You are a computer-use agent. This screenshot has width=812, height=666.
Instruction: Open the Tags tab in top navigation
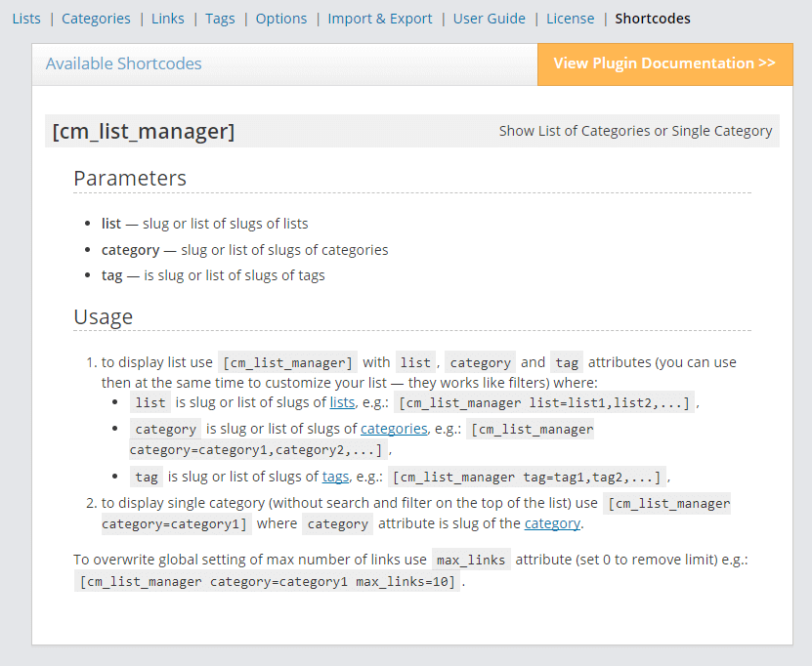pyautogui.click(x=220, y=19)
